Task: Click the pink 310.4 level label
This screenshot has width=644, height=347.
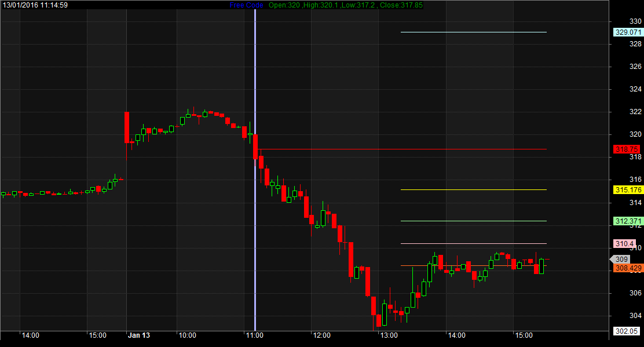Action: click(624, 243)
